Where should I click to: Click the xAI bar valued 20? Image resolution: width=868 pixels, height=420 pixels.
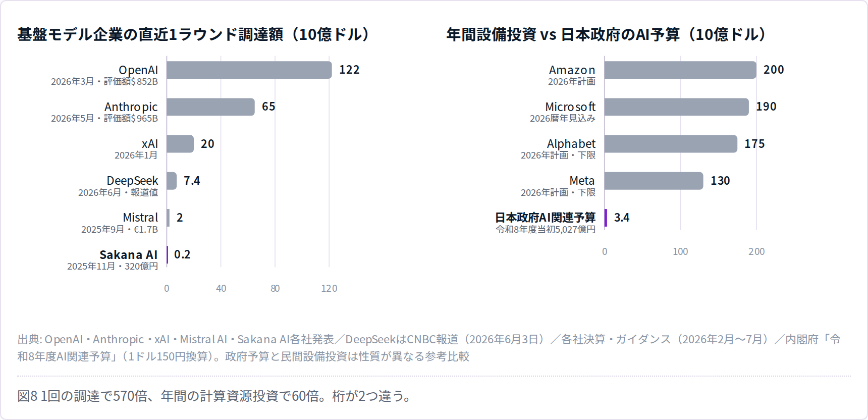180,144
